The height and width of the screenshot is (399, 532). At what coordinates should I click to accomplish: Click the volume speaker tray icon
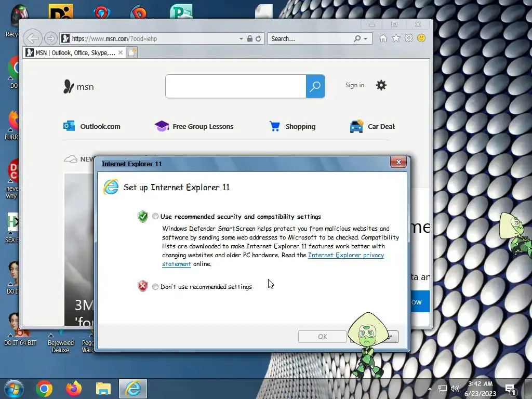[x=455, y=389]
